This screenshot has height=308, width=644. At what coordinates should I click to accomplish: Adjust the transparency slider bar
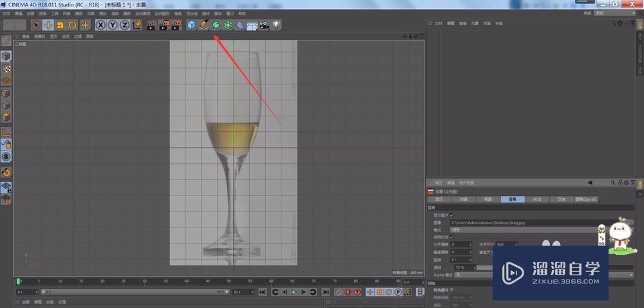tap(485, 267)
